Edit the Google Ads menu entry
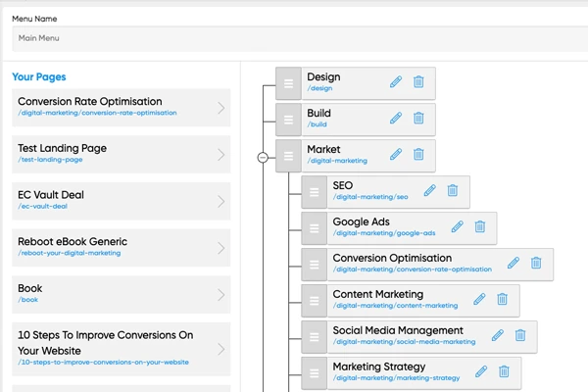 pyautogui.click(x=457, y=226)
